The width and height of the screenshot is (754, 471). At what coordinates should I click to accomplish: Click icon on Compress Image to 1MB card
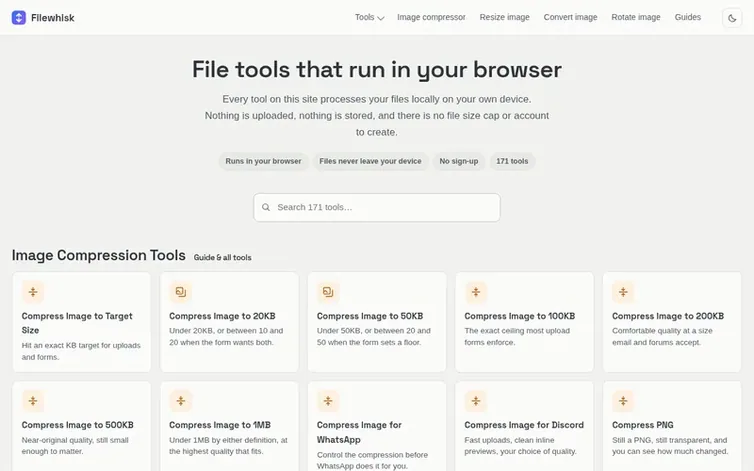[180, 401]
